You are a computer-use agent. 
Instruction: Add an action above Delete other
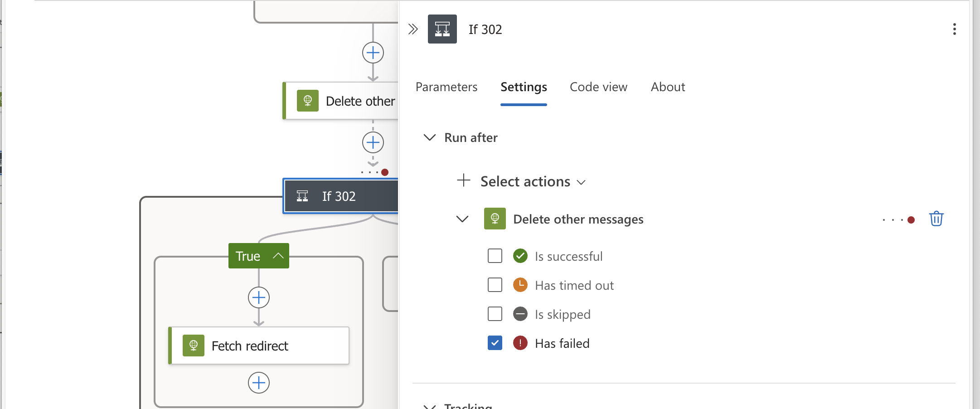click(x=373, y=53)
